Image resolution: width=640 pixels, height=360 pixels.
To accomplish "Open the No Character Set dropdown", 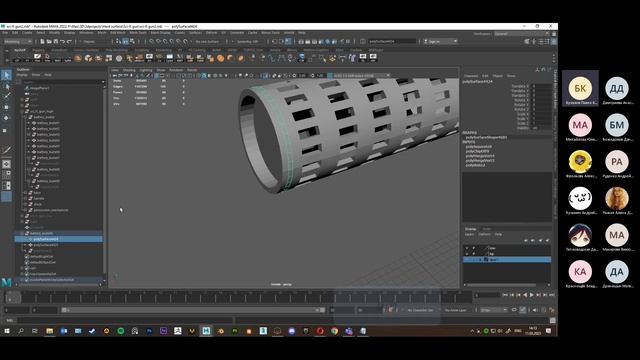I will point(420,310).
